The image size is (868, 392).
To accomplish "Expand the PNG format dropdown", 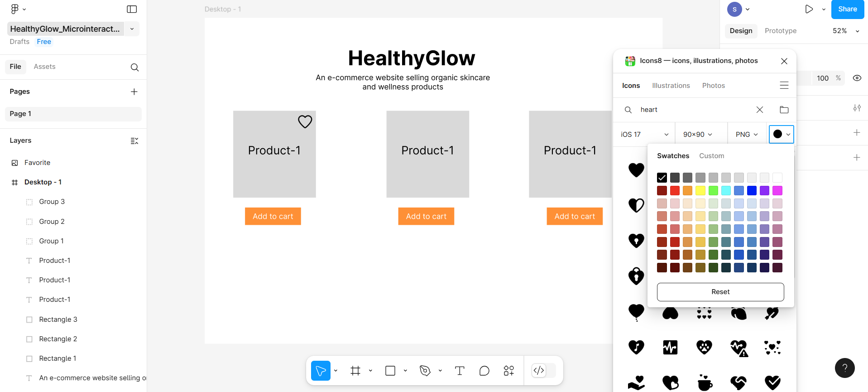I will pos(746,135).
